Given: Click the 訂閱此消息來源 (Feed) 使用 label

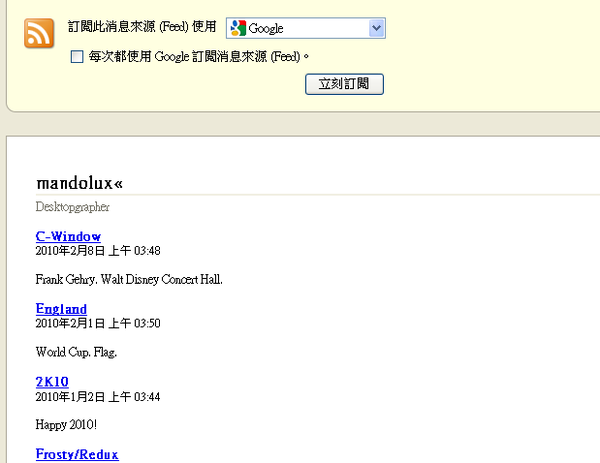Looking at the screenshot, I should click(x=142, y=27).
